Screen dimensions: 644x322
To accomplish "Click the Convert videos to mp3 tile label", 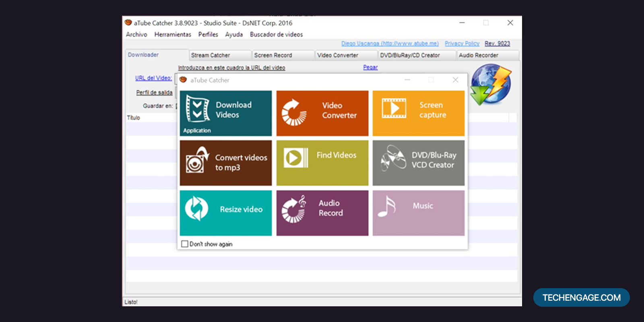I will (x=241, y=163).
